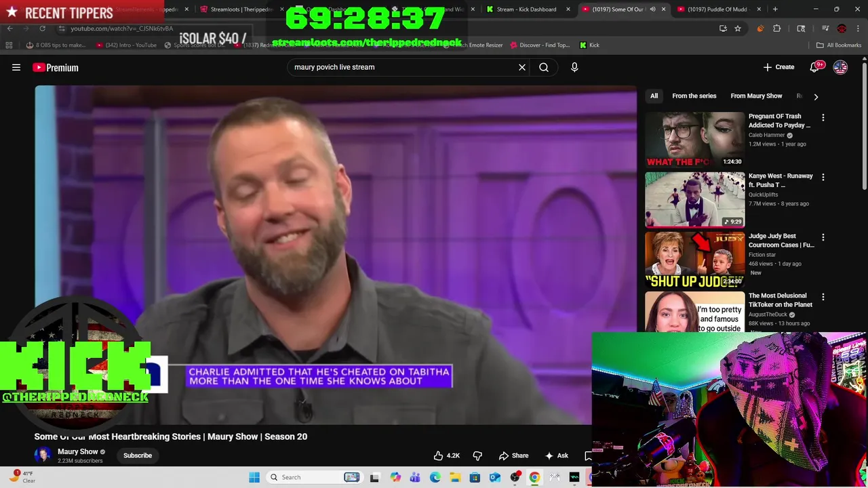Open Most Delusional TikToker video title
Image resolution: width=868 pixels, height=488 pixels.
click(x=781, y=300)
